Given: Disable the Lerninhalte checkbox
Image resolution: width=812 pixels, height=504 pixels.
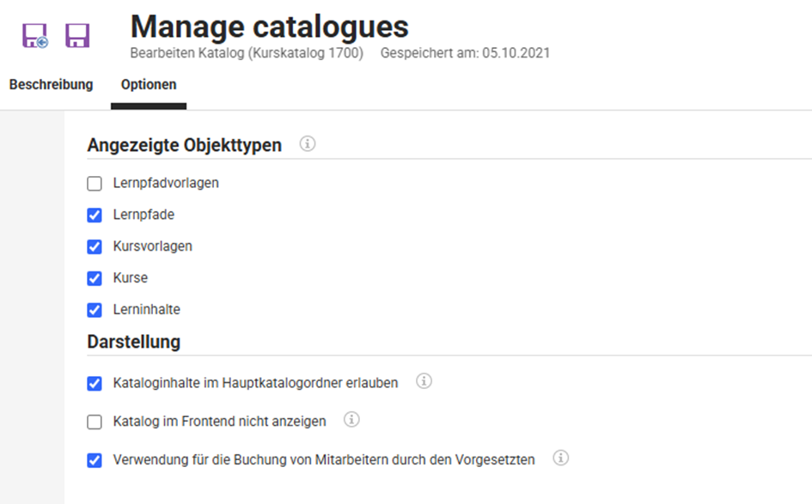Looking at the screenshot, I should pyautogui.click(x=94, y=310).
